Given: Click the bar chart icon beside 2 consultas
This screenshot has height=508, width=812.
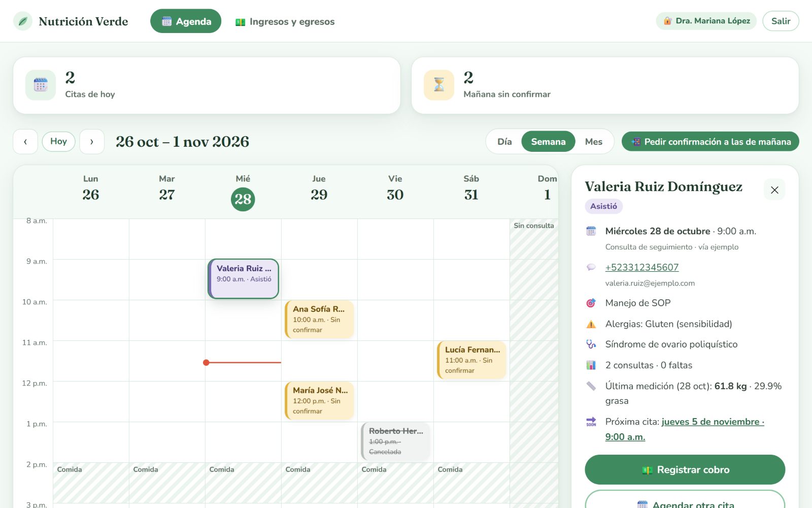Looking at the screenshot, I should click(x=591, y=365).
